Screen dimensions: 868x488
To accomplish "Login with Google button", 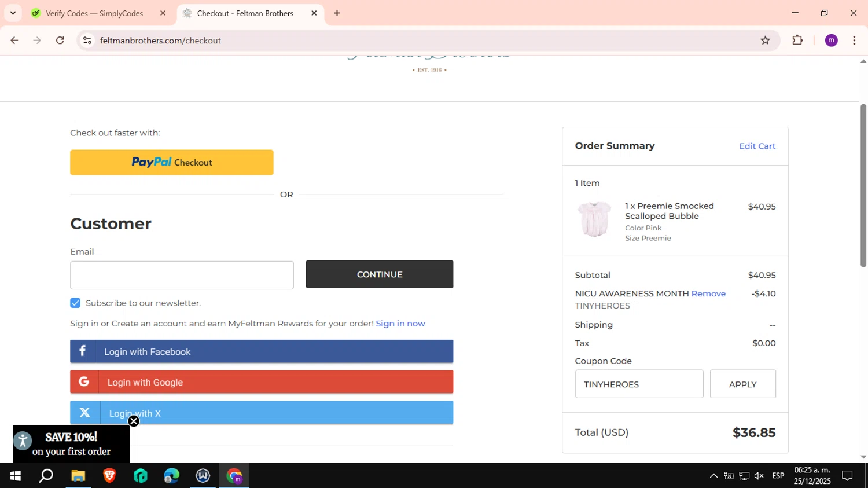I will point(262,382).
